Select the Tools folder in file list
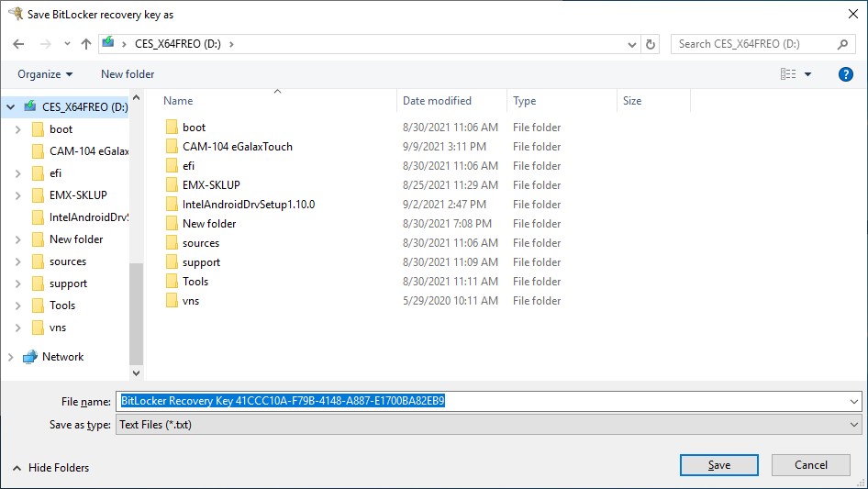868x489 pixels. (x=195, y=282)
